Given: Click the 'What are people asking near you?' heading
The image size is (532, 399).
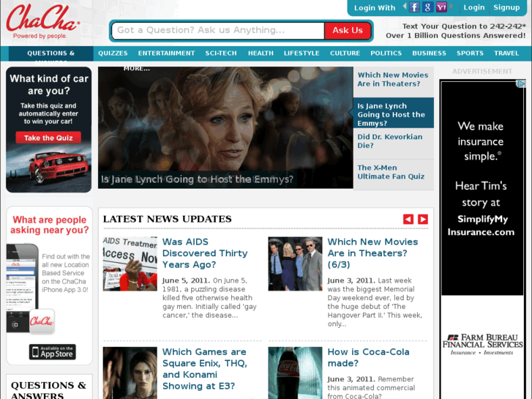Looking at the screenshot, I should tap(50, 225).
